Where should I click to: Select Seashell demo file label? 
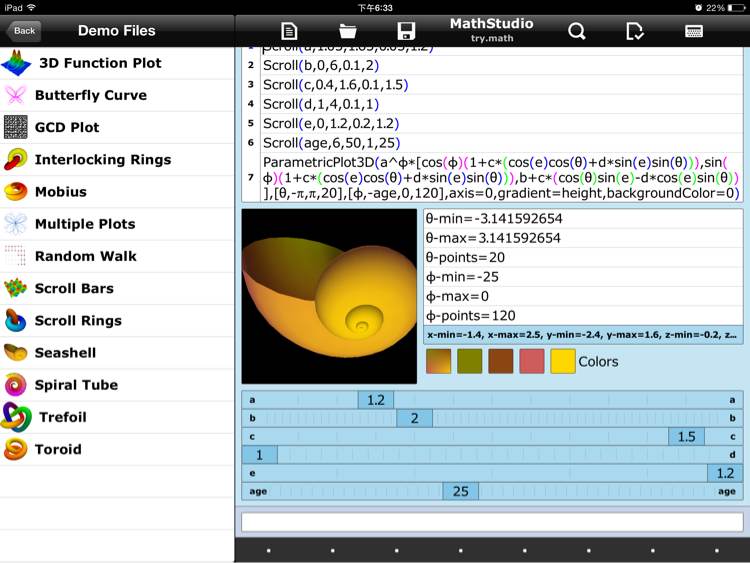(x=66, y=353)
